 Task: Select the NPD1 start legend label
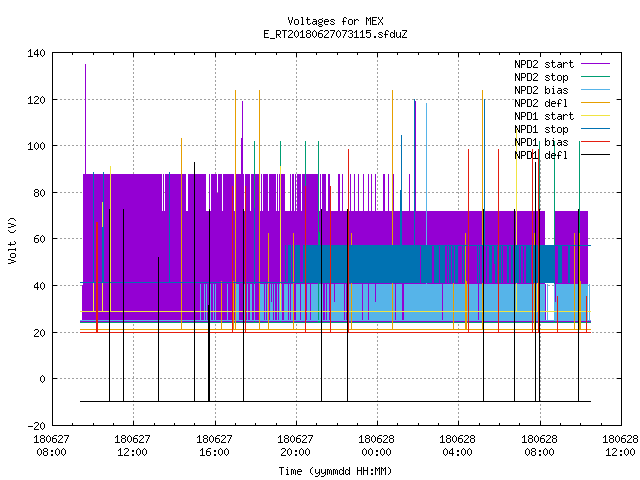544,116
